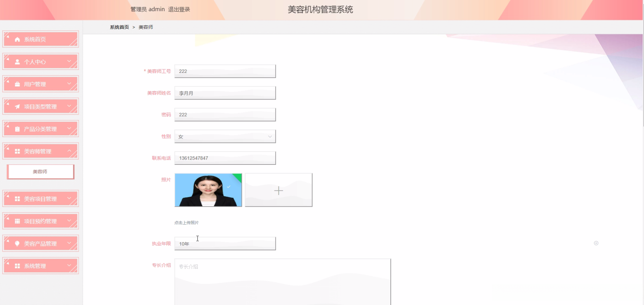Image resolution: width=644 pixels, height=305 pixels.
Task: Open 系统首页 in the sidebar
Action: tap(41, 39)
